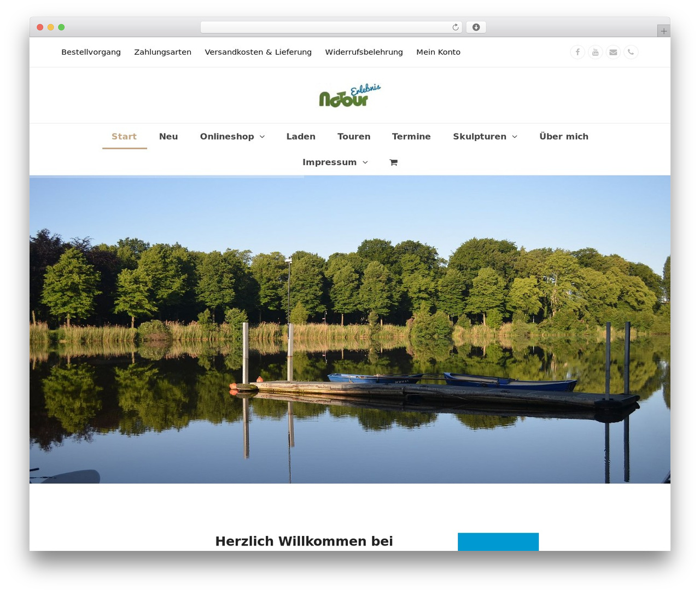Open Versandkosten & Lieferung link
This screenshot has height=593, width=700.
tap(258, 52)
